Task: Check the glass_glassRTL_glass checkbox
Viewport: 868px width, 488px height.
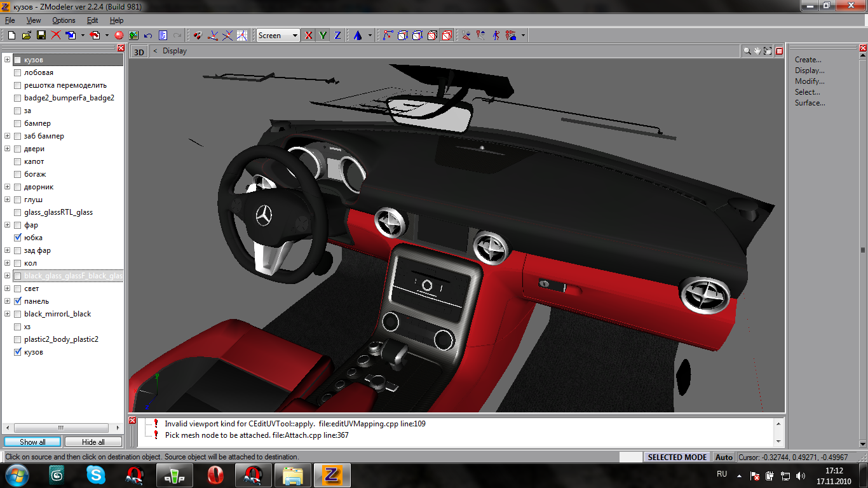Action: [18, 212]
